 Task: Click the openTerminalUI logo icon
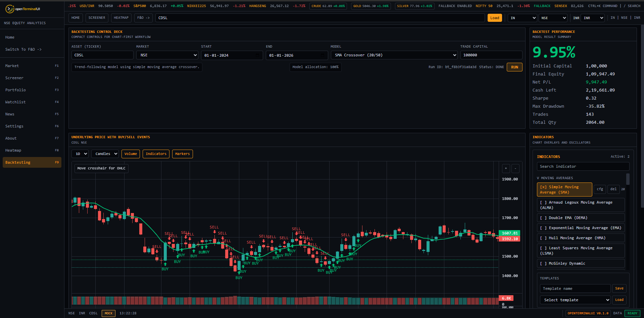[x=10, y=9]
